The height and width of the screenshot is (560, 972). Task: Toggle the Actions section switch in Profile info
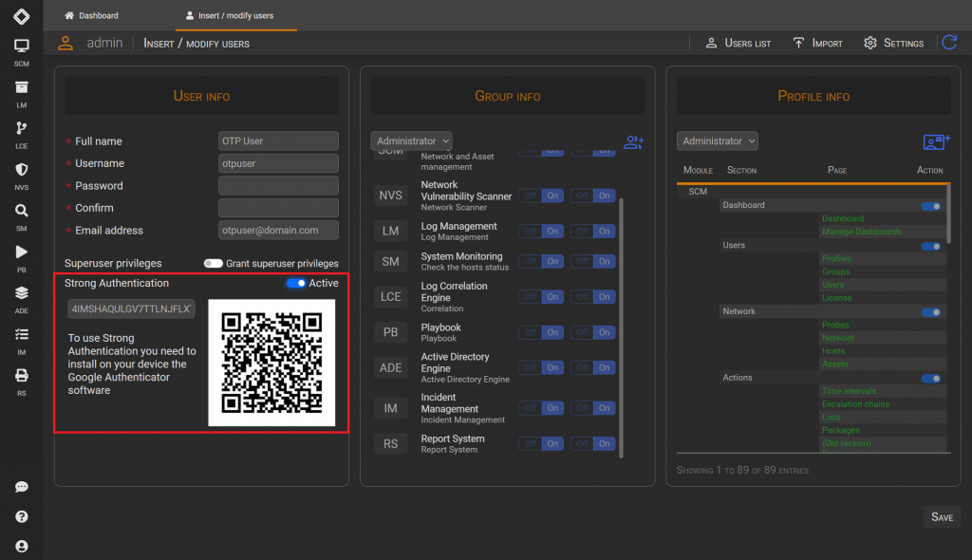[x=930, y=379]
